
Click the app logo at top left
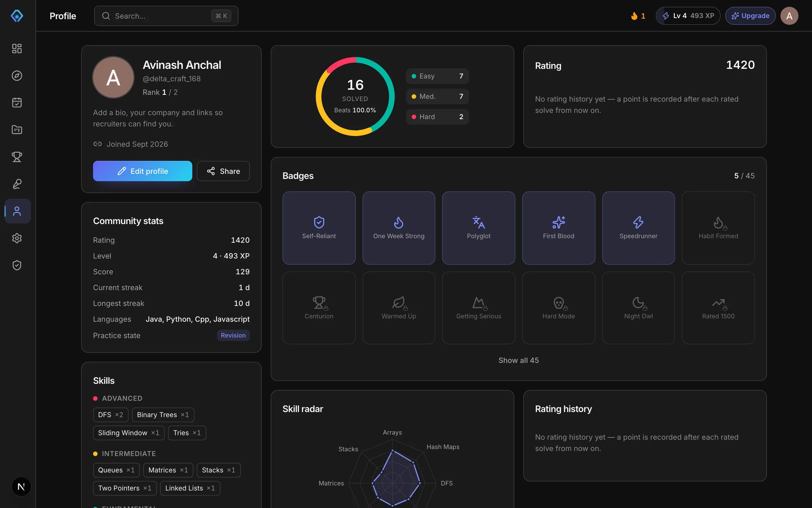click(x=17, y=16)
